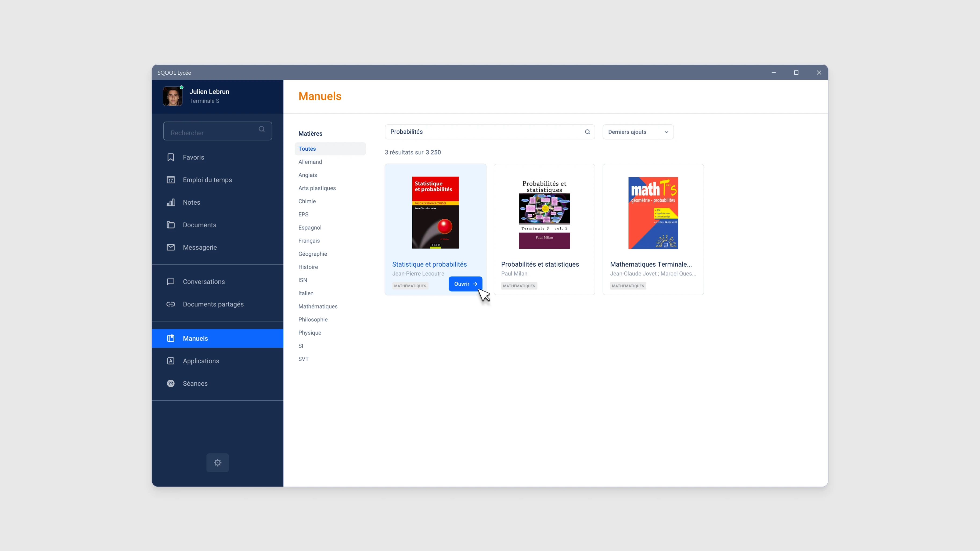
Task: Expand the Derniers ajouts sorting dropdown
Action: tap(637, 132)
